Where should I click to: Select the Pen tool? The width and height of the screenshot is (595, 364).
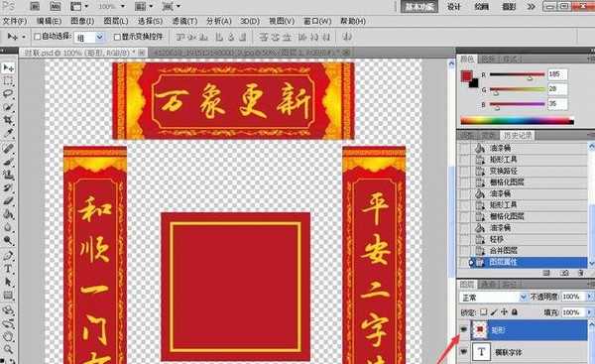[x=8, y=256]
